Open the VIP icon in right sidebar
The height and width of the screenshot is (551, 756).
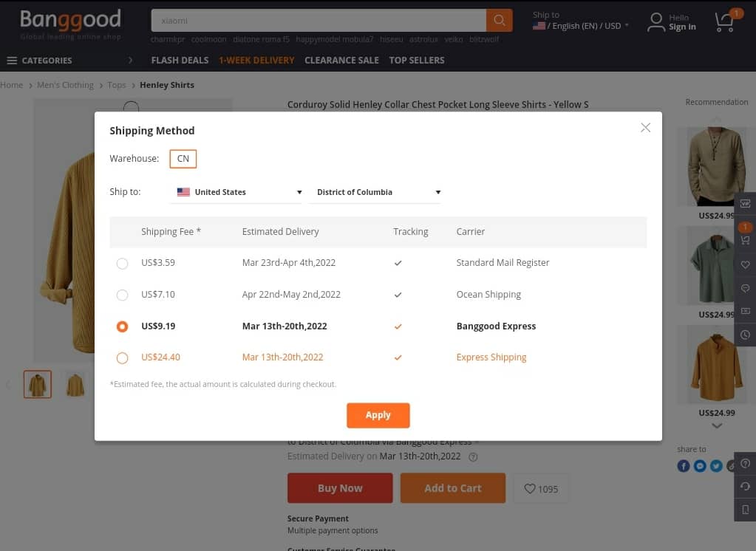point(745,203)
